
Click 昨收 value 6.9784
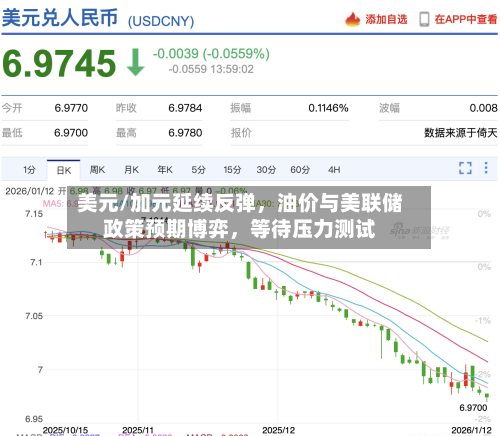[185, 108]
